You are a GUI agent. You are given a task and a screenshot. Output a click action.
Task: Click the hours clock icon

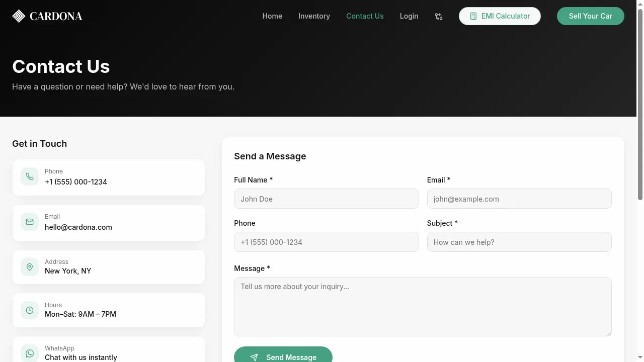point(30,310)
